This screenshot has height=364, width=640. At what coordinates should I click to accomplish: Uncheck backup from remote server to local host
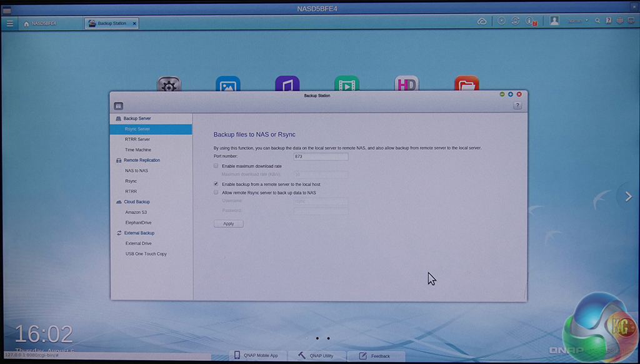tap(216, 184)
